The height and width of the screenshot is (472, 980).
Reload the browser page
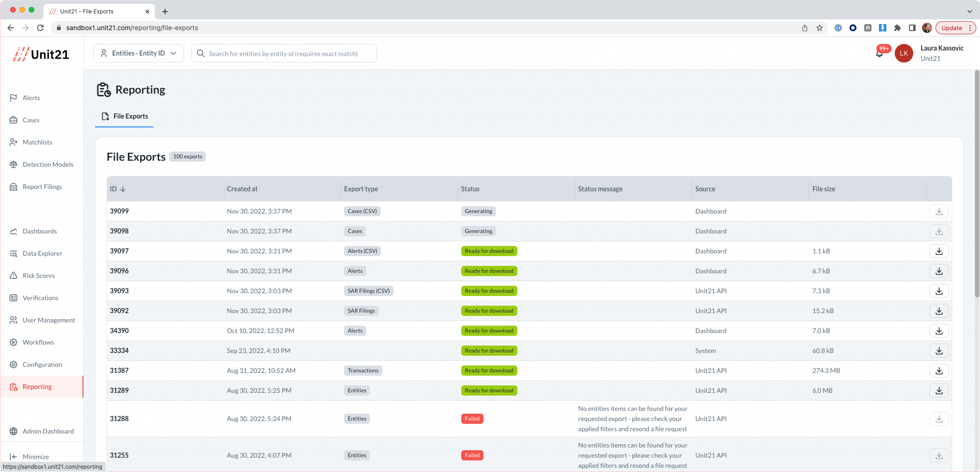click(40, 28)
